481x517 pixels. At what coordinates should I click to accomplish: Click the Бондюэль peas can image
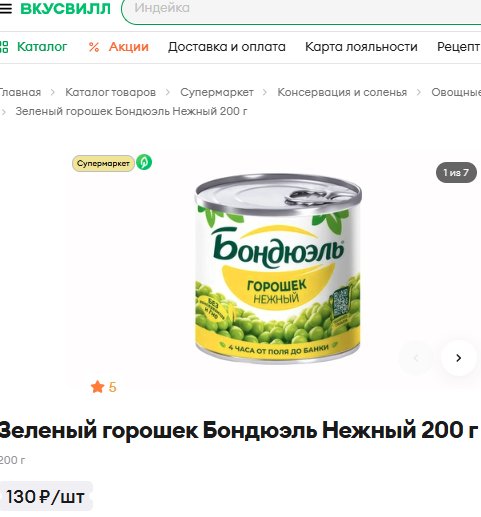click(278, 268)
